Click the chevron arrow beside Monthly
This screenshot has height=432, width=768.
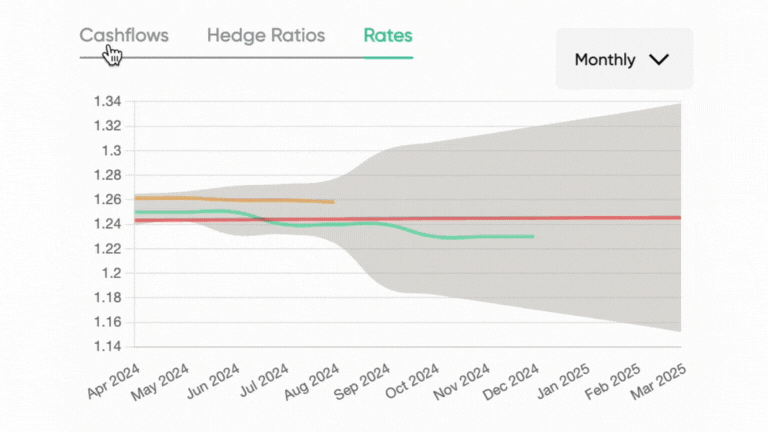pyautogui.click(x=658, y=60)
